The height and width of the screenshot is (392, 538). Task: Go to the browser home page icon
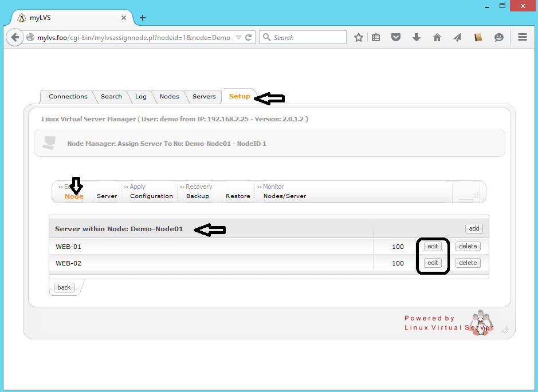[x=437, y=37]
